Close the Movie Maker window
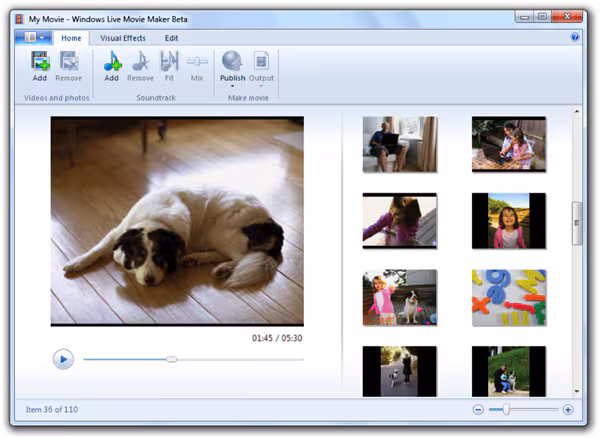 pos(567,16)
